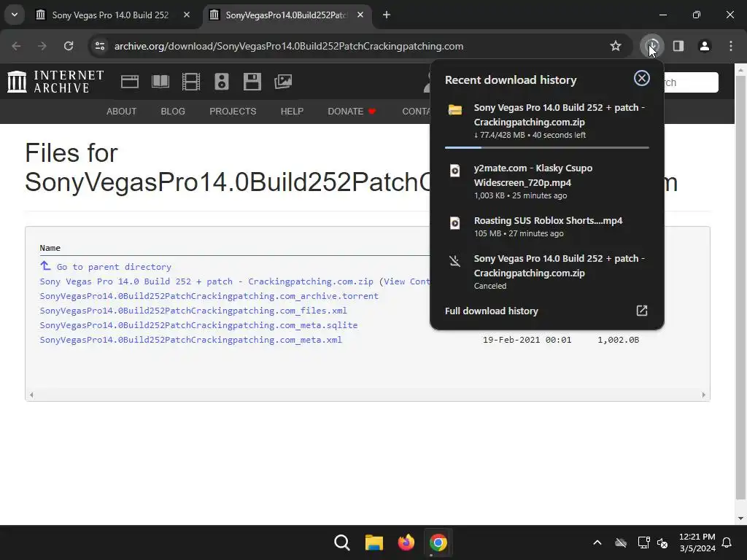Viewport: 747px width, 560px height.
Task: Click the file list left scroll arrow
Action: point(31,394)
